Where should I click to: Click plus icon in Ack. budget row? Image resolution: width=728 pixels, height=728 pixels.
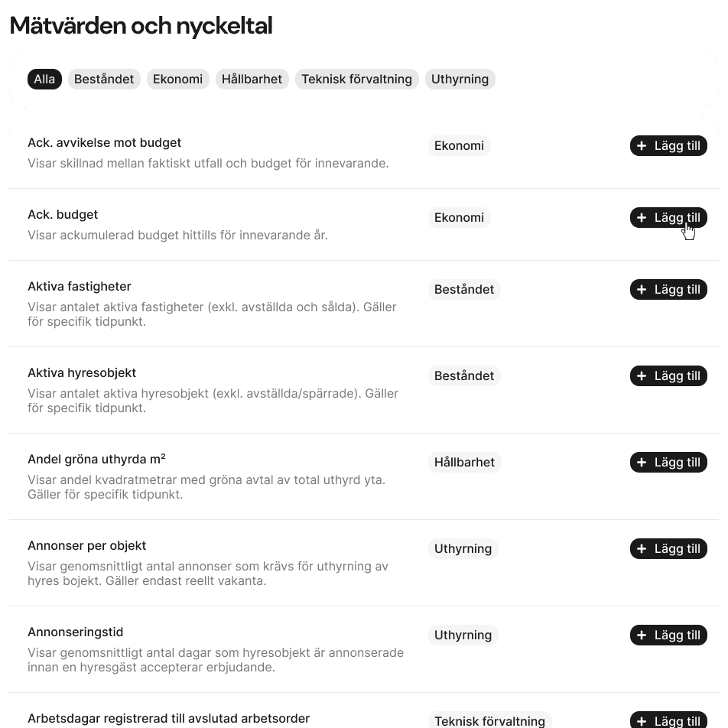(x=642, y=218)
